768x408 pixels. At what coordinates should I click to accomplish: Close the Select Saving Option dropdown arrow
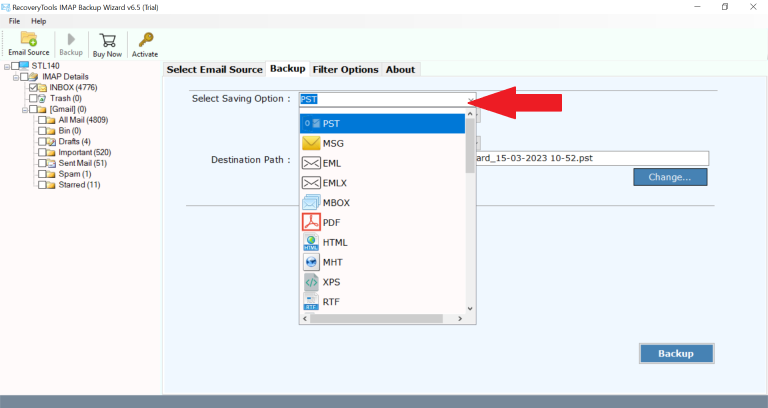click(x=471, y=100)
